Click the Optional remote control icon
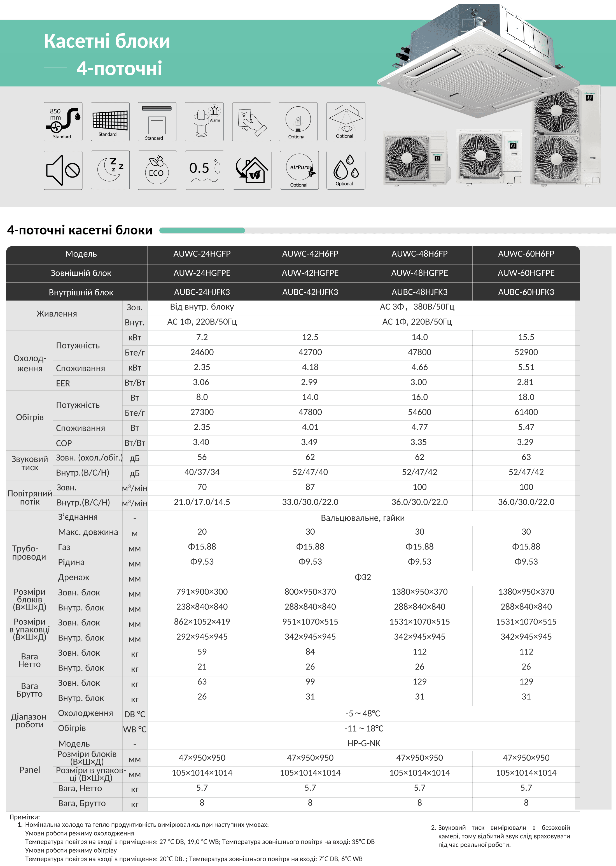Screen dimensions: 616x866 tap(298, 121)
